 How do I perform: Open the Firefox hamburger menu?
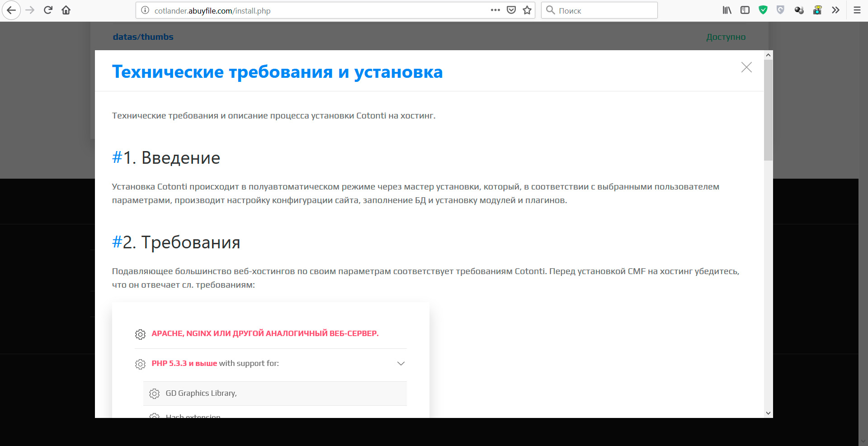857,10
